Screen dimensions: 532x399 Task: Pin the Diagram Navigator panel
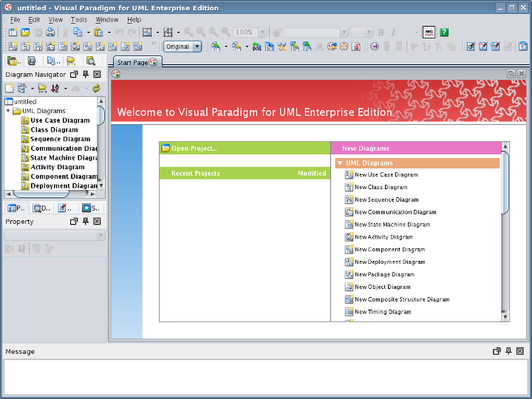(x=86, y=75)
